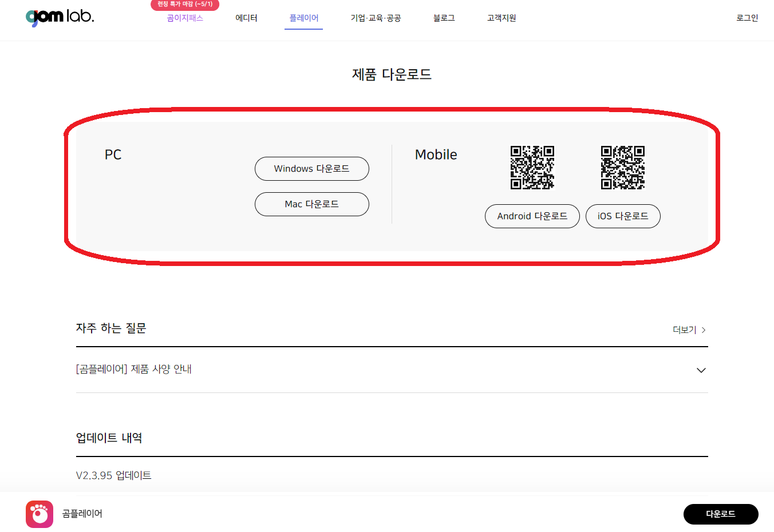Click the 자주 하는 질문 heading
Screen dimensions: 774x532
click(x=111, y=328)
